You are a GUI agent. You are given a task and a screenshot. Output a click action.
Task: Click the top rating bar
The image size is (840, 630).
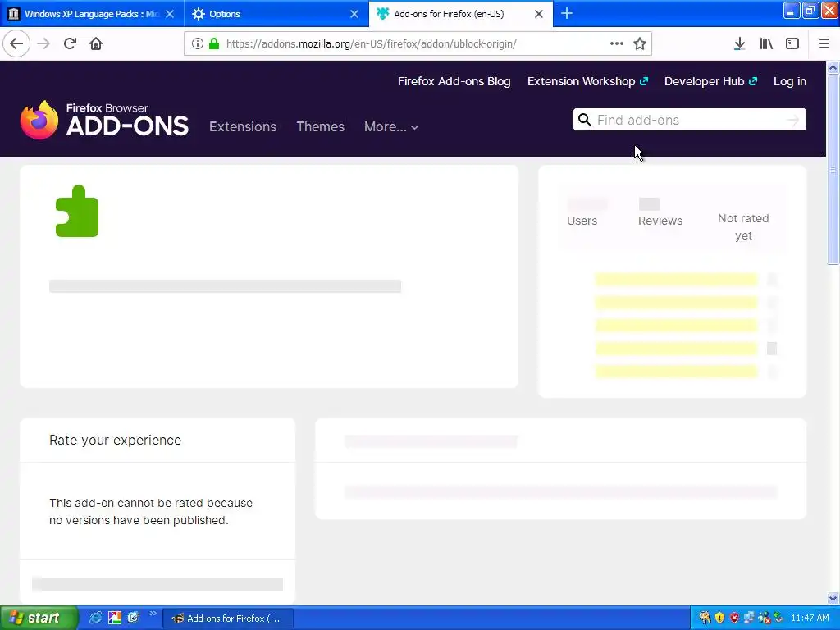click(676, 279)
